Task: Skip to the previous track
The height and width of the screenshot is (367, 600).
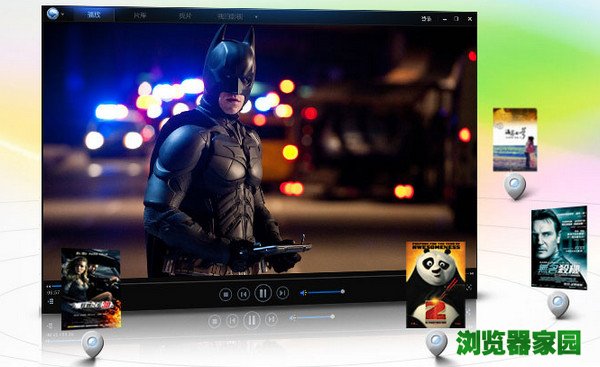Action: pos(243,294)
